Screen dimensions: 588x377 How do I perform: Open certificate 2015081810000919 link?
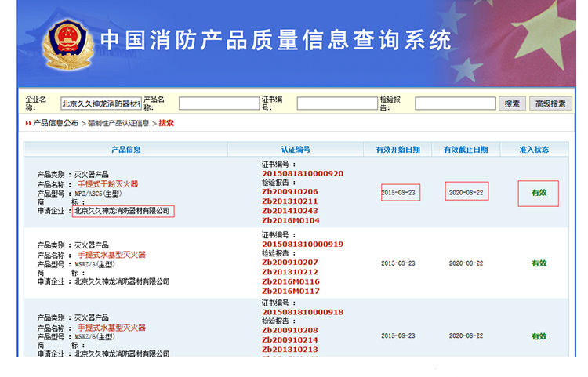pos(303,244)
